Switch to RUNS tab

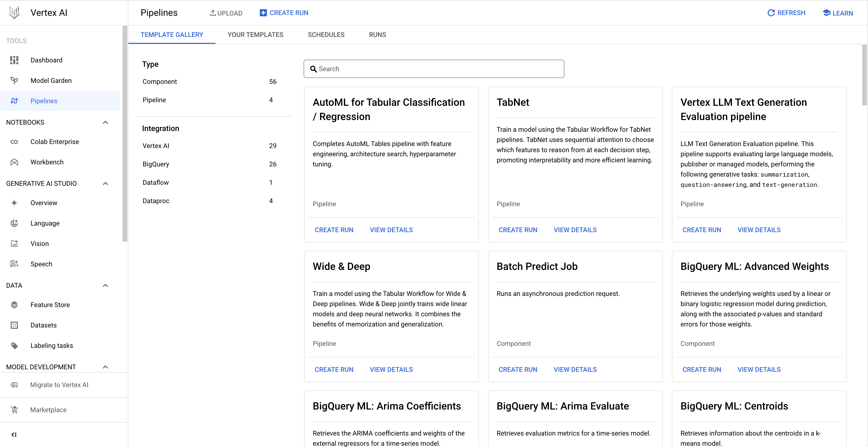click(x=378, y=35)
